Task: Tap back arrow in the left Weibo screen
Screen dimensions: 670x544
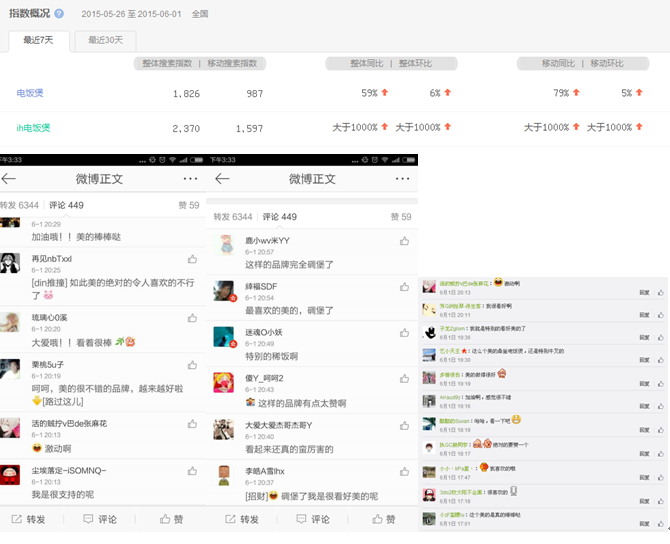Action: pyautogui.click(x=9, y=179)
